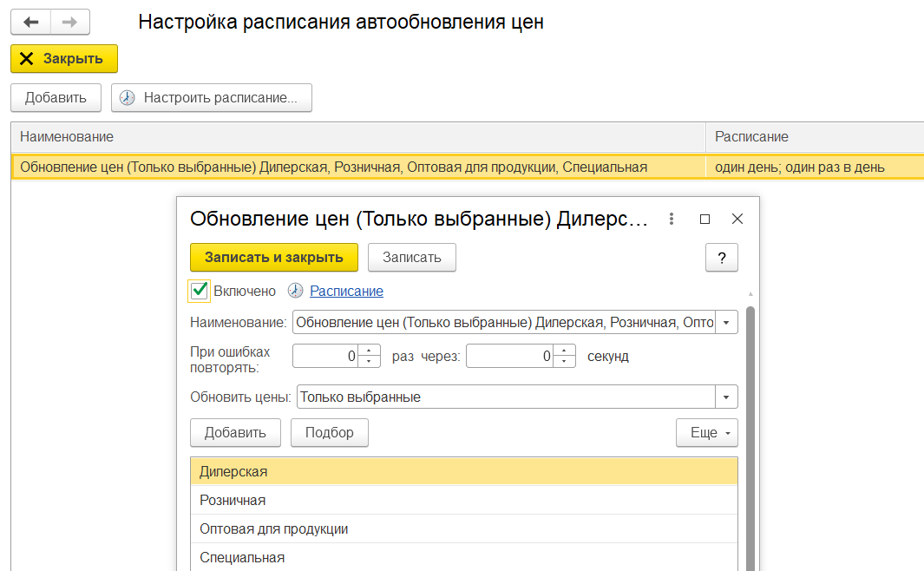Open help with the question mark button
924x571 pixels.
tap(722, 258)
